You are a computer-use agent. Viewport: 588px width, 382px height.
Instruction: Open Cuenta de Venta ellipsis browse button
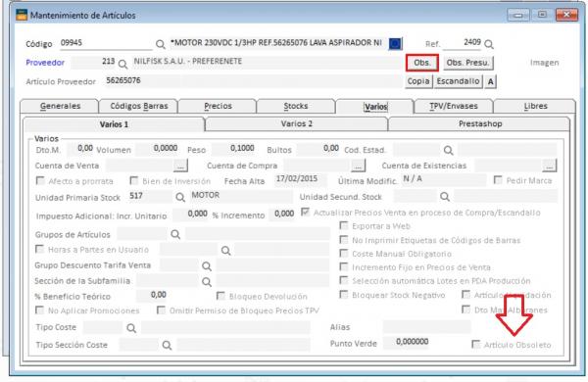click(180, 166)
